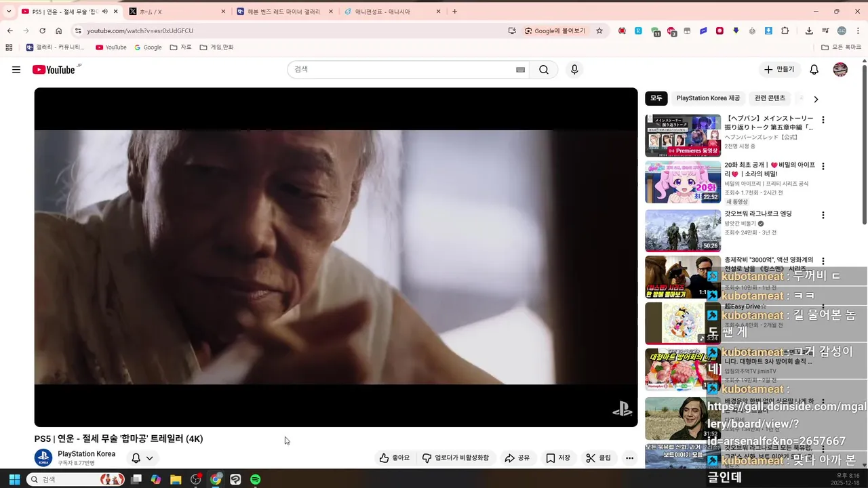Like the video with 좋아요 button

click(x=395, y=458)
